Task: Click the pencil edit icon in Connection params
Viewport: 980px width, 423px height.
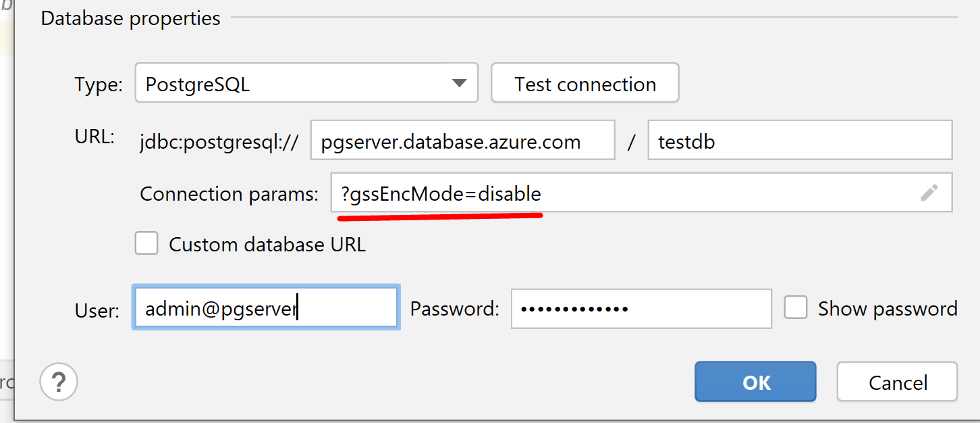Action: [x=929, y=193]
